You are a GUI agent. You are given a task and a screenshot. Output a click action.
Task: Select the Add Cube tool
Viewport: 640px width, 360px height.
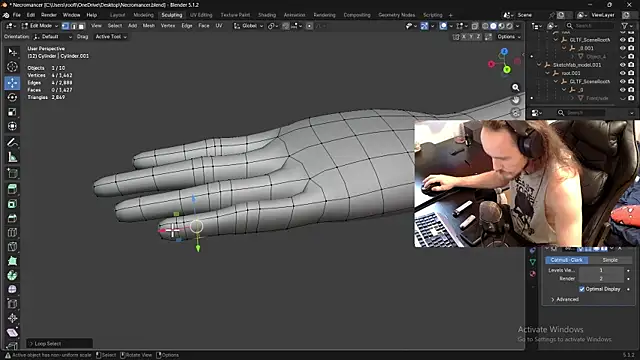[12, 173]
